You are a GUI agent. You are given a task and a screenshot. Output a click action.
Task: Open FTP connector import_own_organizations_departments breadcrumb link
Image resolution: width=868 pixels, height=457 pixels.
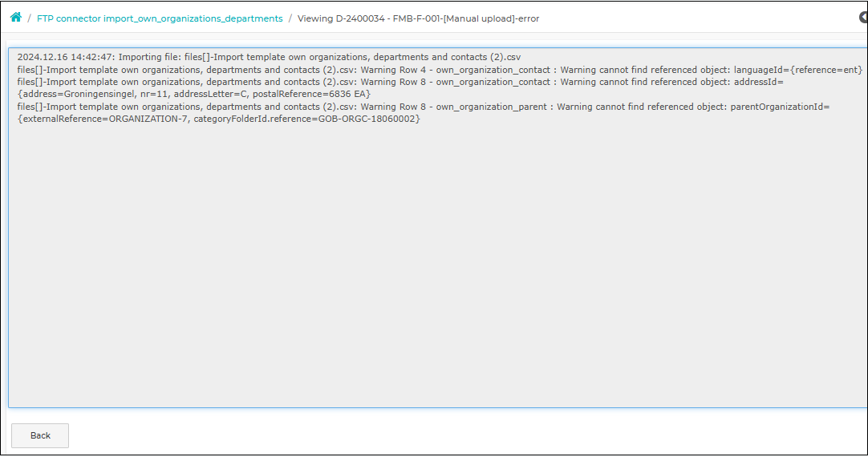click(x=160, y=18)
